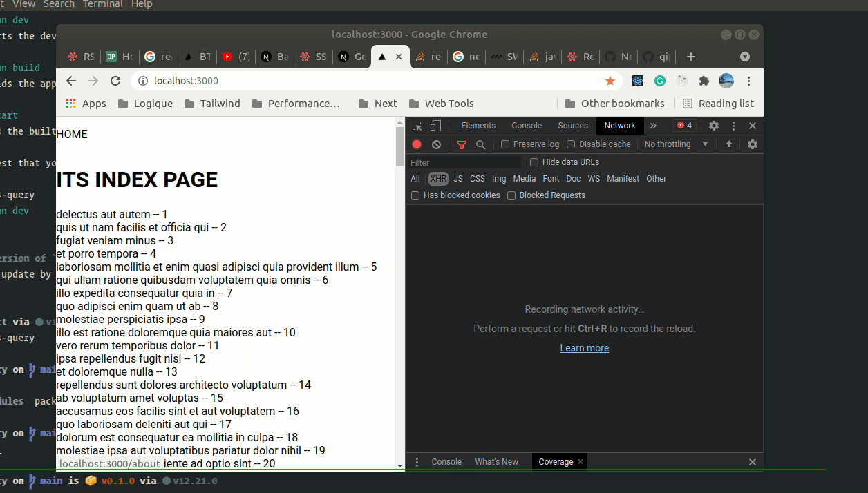This screenshot has width=868, height=493.
Task: Reload the localhost:3000 page
Action: (x=115, y=81)
